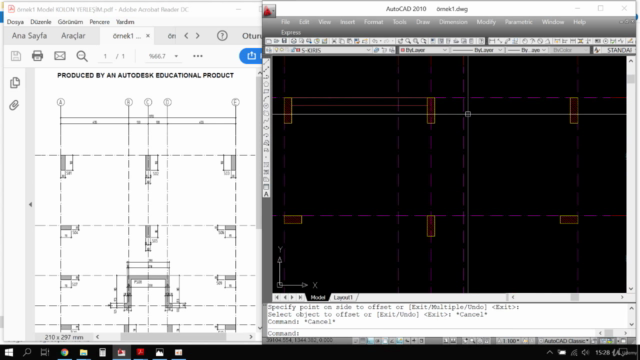Go to the Ana Sayfa tab

pyautogui.click(x=29, y=36)
